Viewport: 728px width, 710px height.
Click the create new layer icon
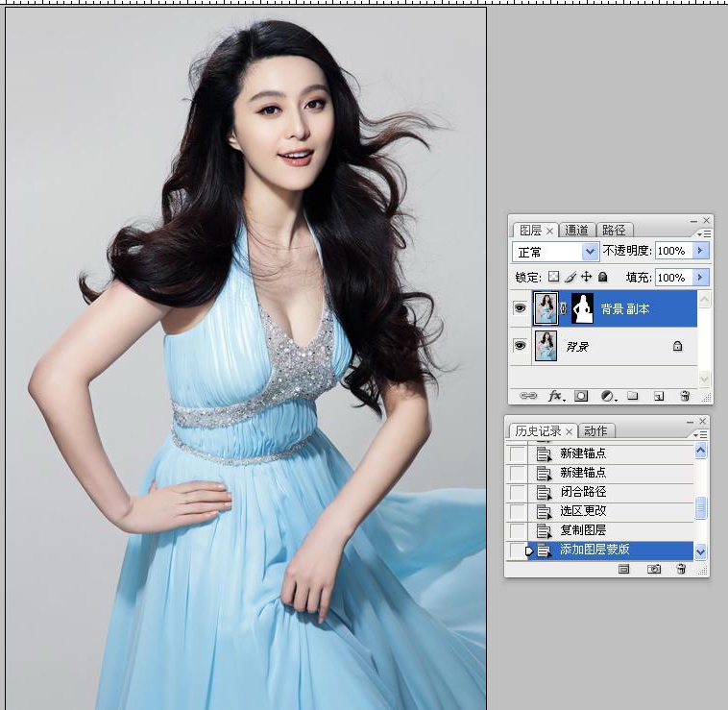[x=659, y=395]
